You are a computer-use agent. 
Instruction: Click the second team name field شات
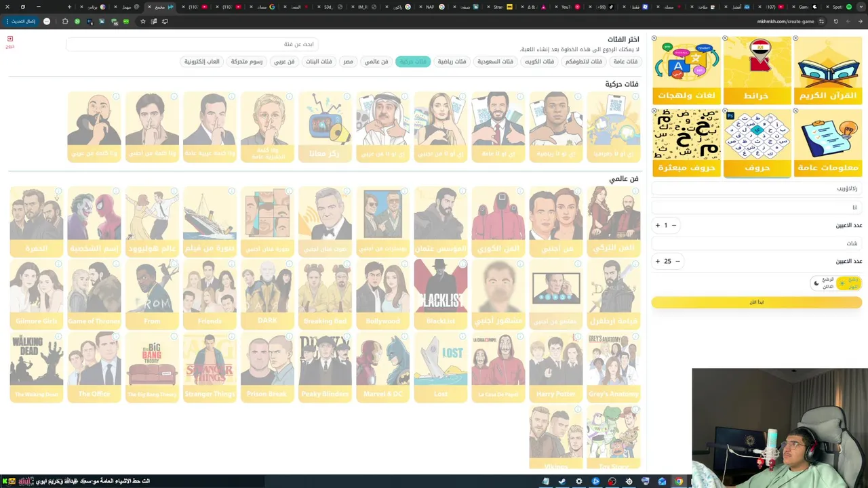[756, 243]
